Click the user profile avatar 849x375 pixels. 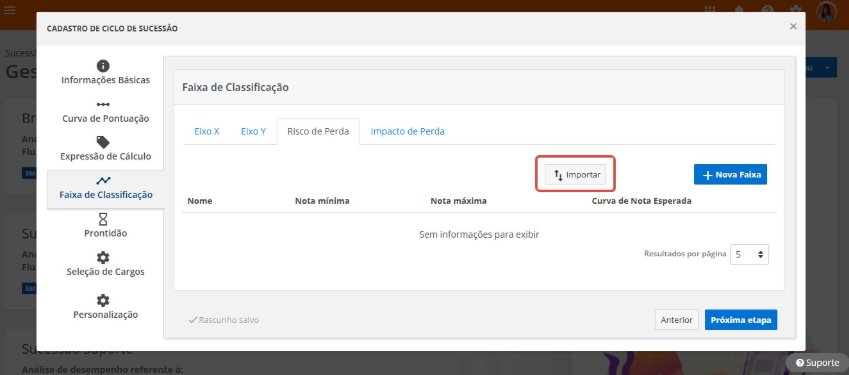point(826,11)
